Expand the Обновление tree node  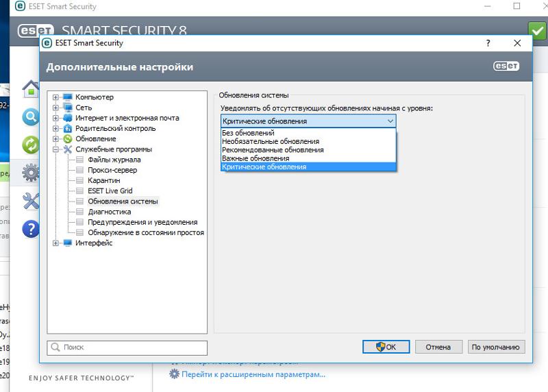click(x=55, y=139)
